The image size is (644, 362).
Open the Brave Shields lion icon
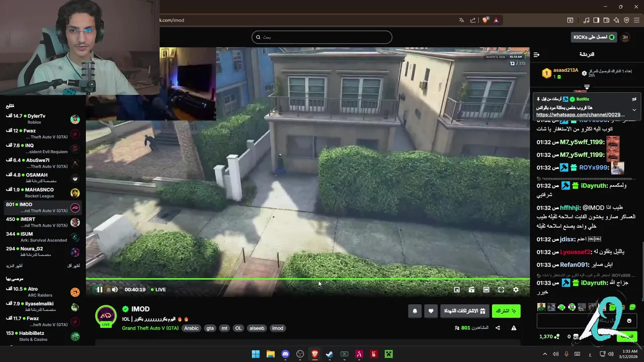(486, 20)
